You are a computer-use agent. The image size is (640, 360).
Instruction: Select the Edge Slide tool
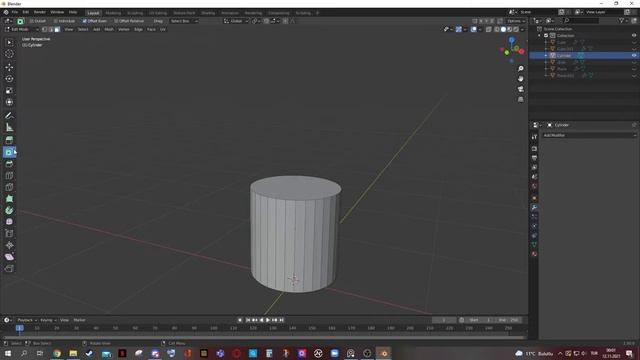click(x=9, y=233)
